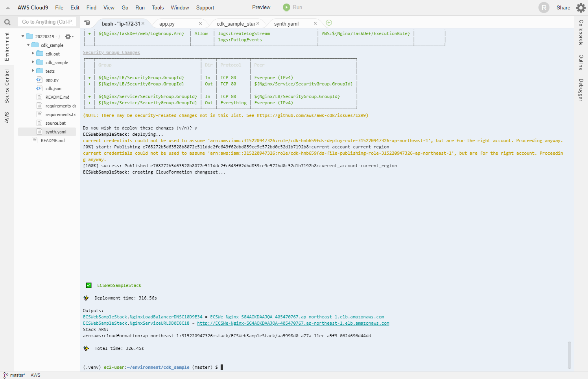Expand the cdk.out folder
This screenshot has width=588, height=379.
tap(33, 54)
